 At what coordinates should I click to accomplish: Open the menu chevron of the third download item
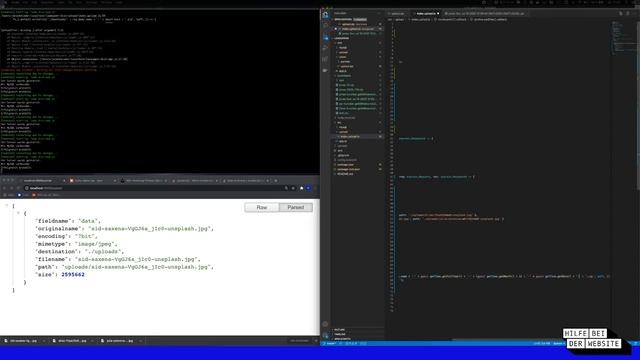coord(140,340)
